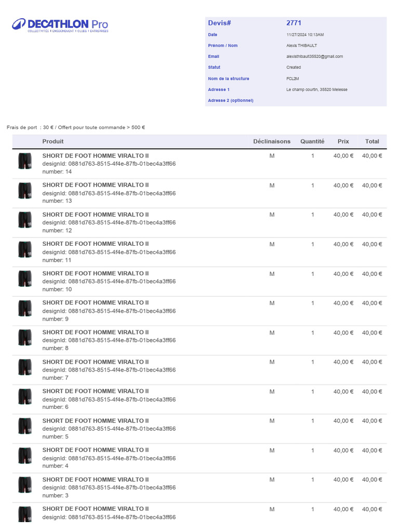
Task: Click the Produit column header
Action: click(53, 141)
